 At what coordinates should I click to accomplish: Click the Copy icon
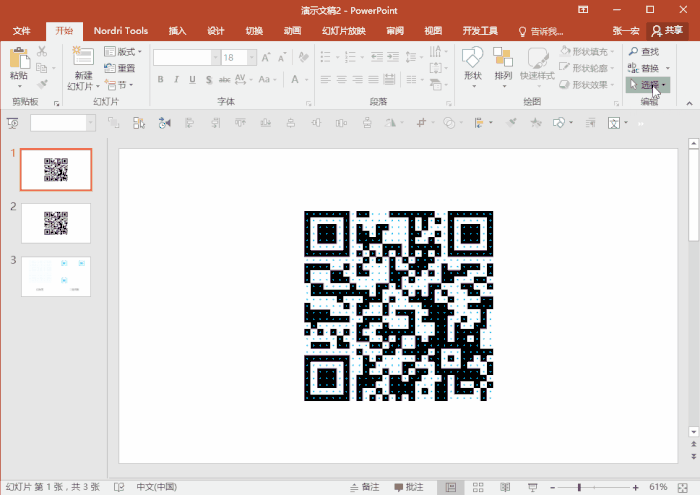pyautogui.click(x=42, y=68)
